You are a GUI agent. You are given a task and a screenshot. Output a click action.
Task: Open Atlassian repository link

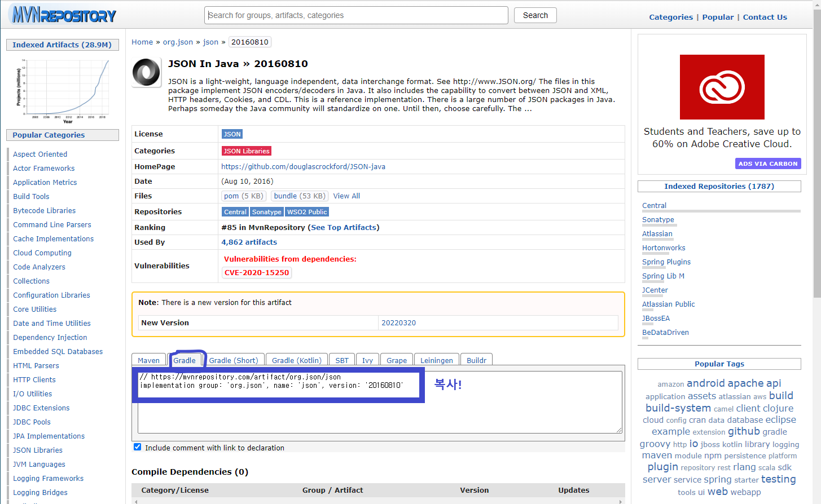657,233
